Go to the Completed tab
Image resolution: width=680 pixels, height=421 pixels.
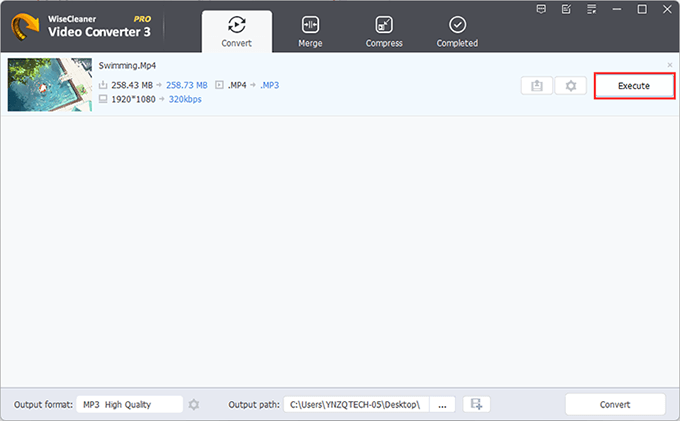457,32
